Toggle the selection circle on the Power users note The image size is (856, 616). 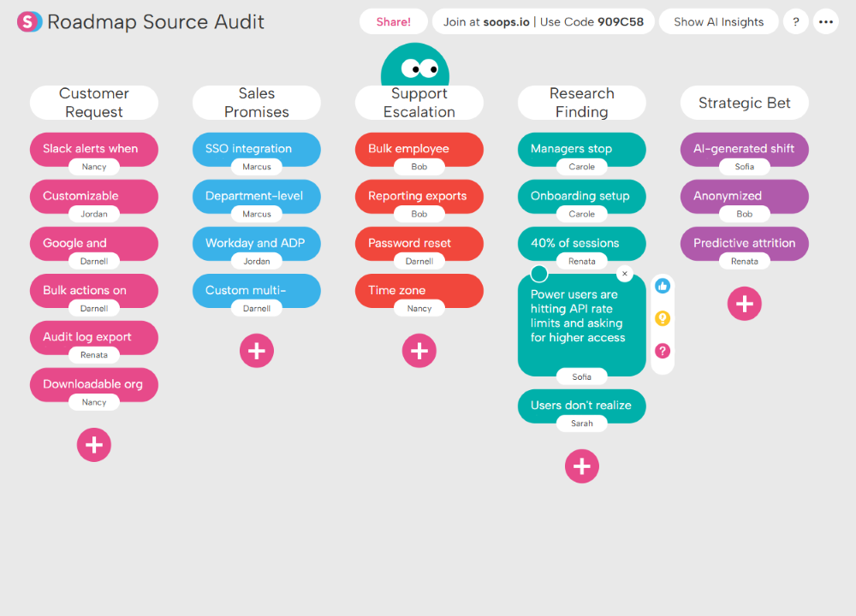pyautogui.click(x=539, y=273)
